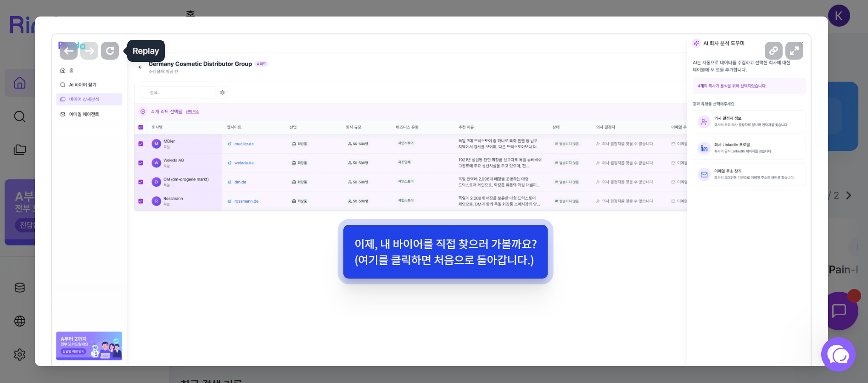Click the 산업 column header
The height and width of the screenshot is (383, 868).
[293, 127]
